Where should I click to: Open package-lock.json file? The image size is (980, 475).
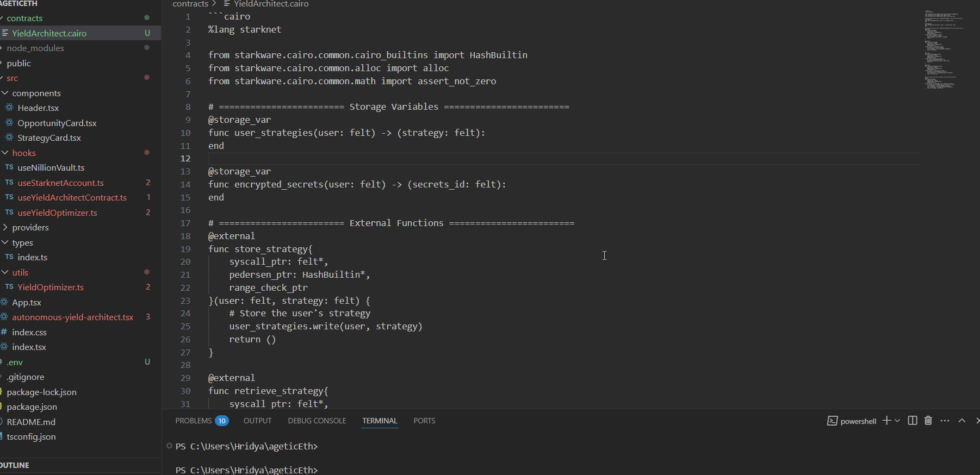[x=41, y=392]
